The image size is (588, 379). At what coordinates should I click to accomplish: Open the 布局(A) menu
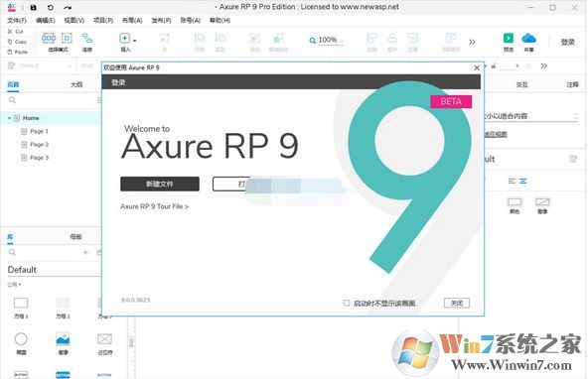click(x=132, y=20)
